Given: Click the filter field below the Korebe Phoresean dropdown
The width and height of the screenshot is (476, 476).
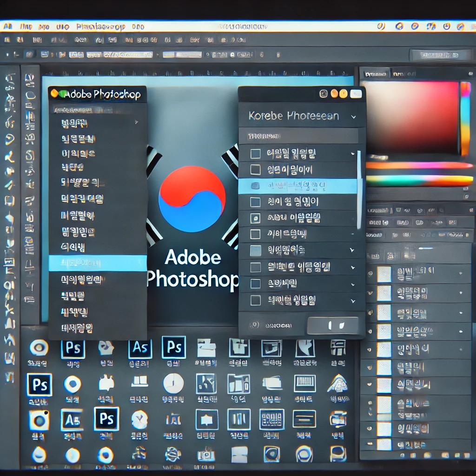Looking at the screenshot, I should click(x=298, y=136).
